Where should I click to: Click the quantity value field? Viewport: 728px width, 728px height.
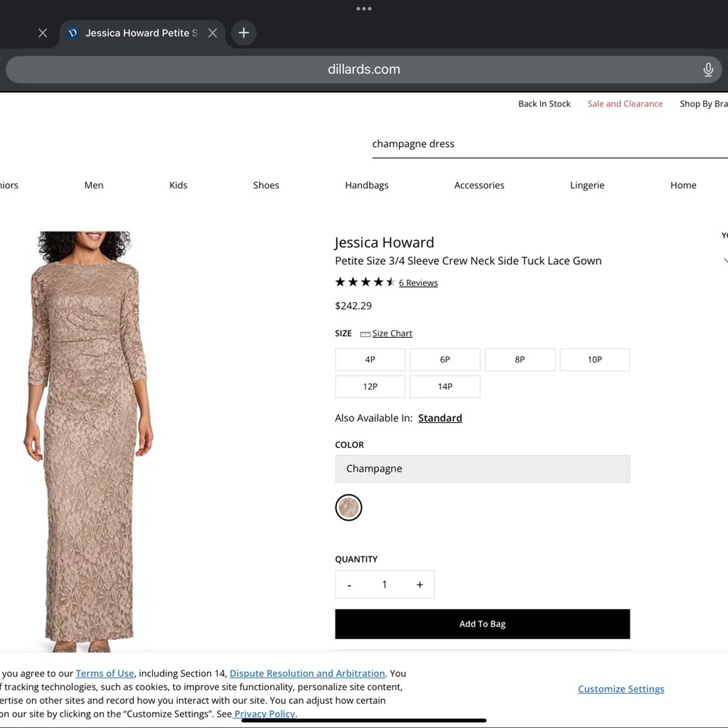(x=384, y=585)
